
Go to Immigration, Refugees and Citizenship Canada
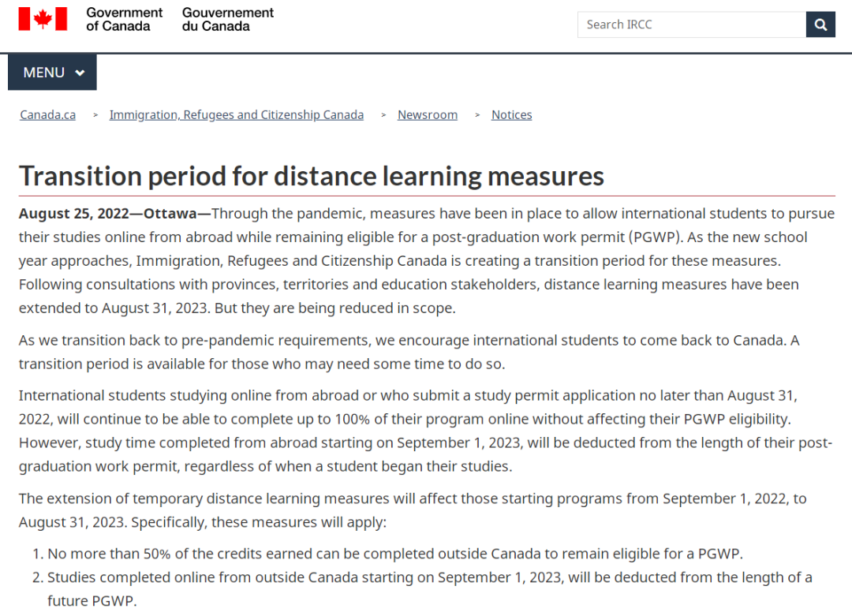point(237,115)
